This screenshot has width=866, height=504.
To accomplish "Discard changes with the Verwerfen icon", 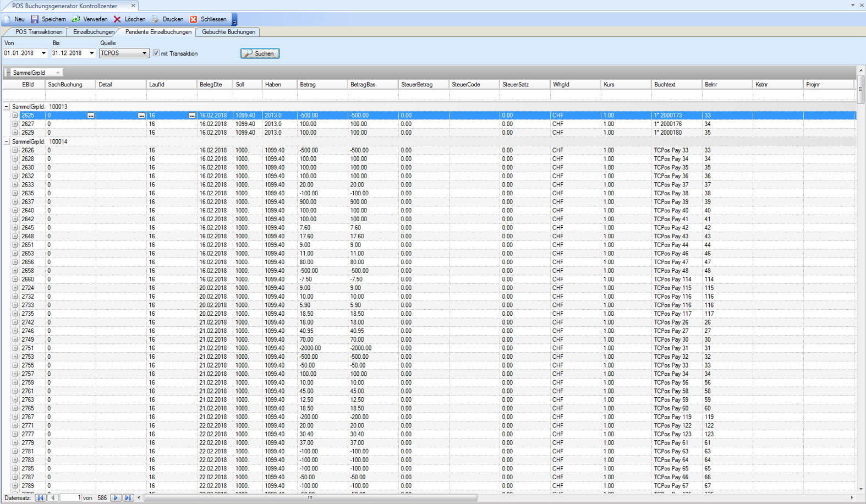I will (x=76, y=19).
